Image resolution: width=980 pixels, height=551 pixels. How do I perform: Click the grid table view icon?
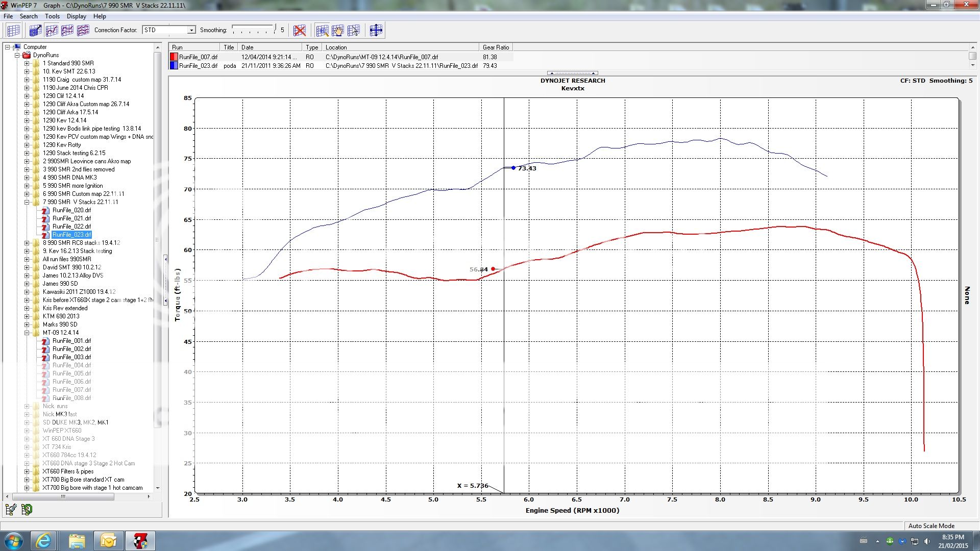[x=13, y=31]
